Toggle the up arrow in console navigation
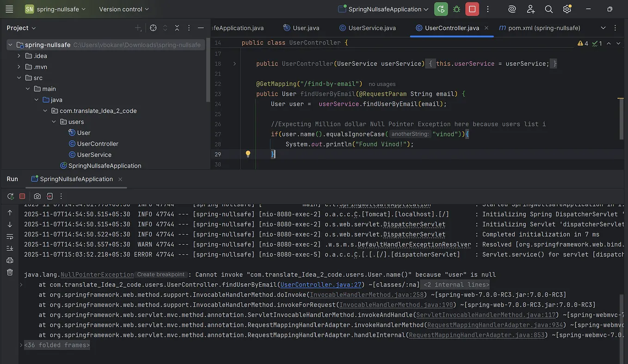The height and width of the screenshot is (364, 628). tap(10, 212)
